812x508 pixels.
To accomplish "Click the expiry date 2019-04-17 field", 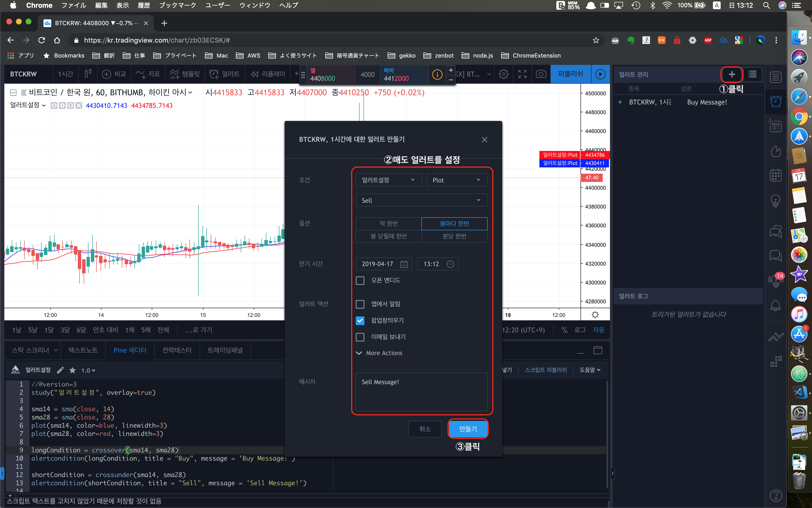I will pyautogui.click(x=384, y=264).
